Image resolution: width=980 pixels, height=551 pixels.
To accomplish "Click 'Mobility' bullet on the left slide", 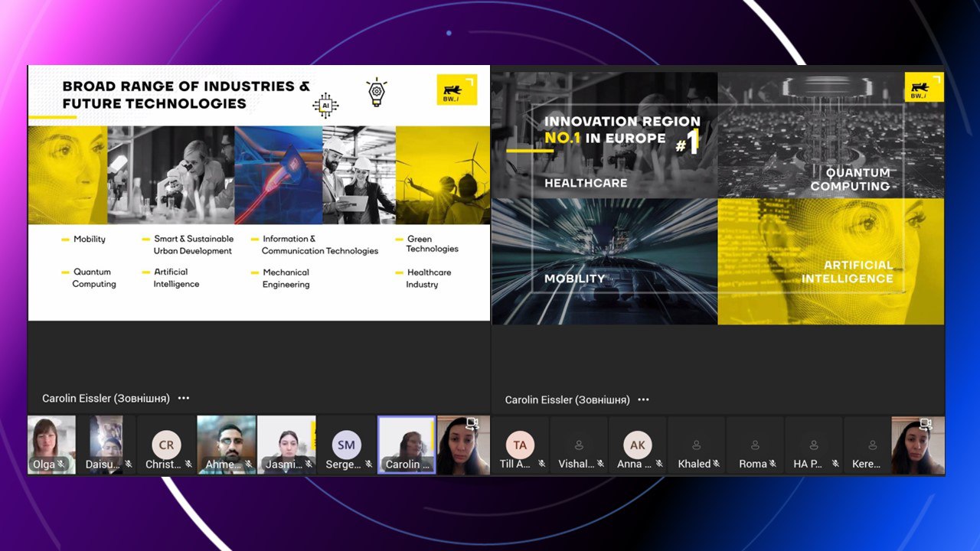I will 90,240.
